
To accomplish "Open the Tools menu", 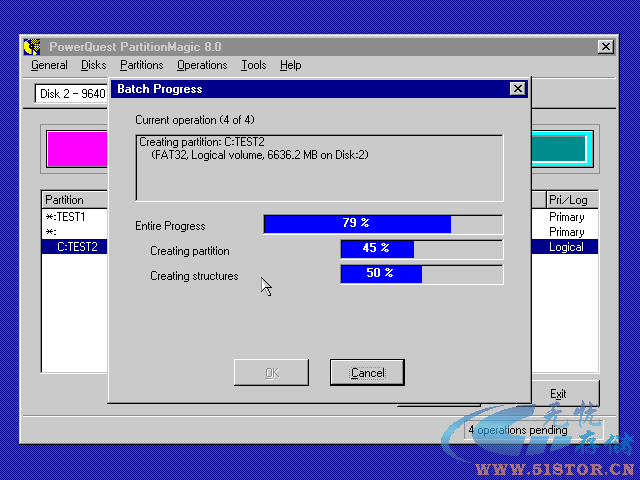I will (253, 65).
